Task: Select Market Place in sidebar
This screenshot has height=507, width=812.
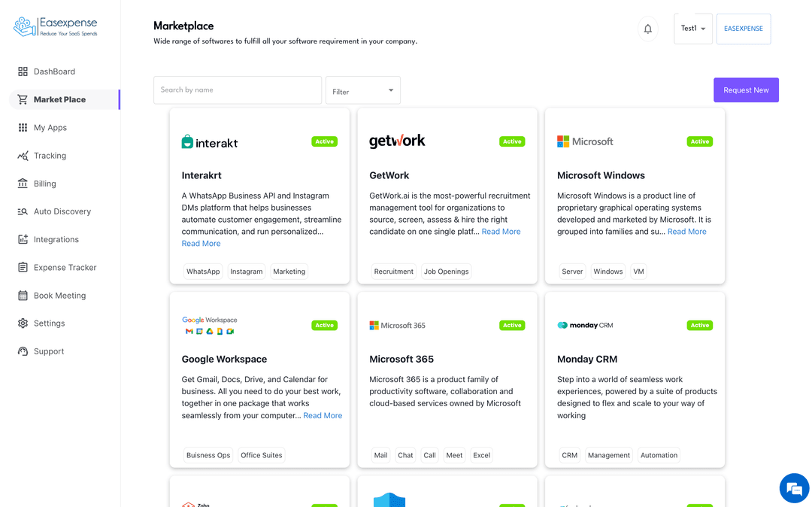Action: (x=65, y=99)
